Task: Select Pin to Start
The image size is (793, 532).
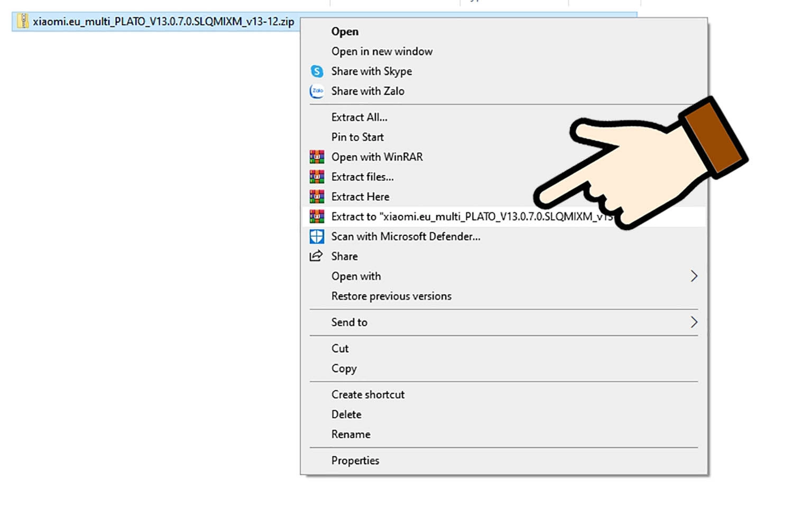Action: (x=504, y=137)
